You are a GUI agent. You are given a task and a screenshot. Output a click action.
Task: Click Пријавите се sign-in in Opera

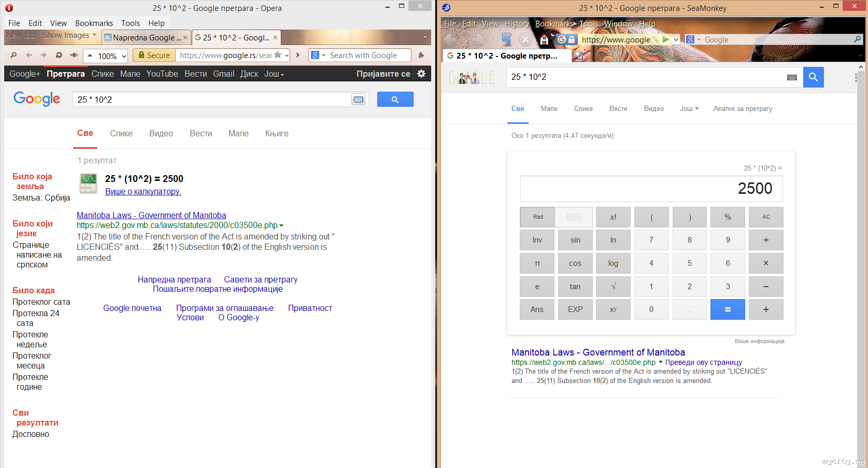383,74
